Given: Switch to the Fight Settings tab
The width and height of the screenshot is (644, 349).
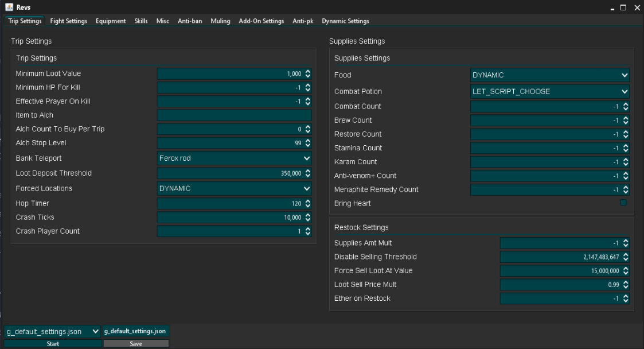Looking at the screenshot, I should point(69,21).
